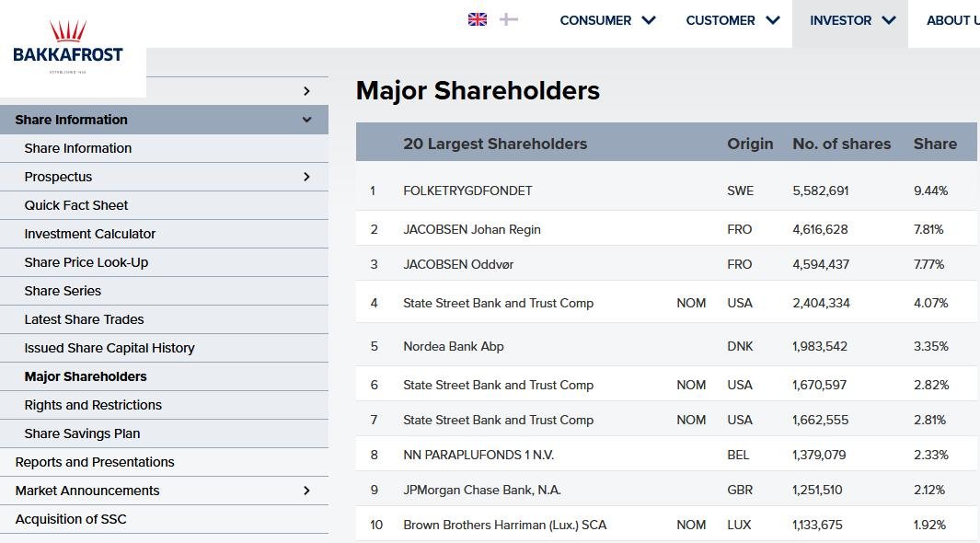Go to the Investment Calculator
The image size is (980, 543).
90,234
